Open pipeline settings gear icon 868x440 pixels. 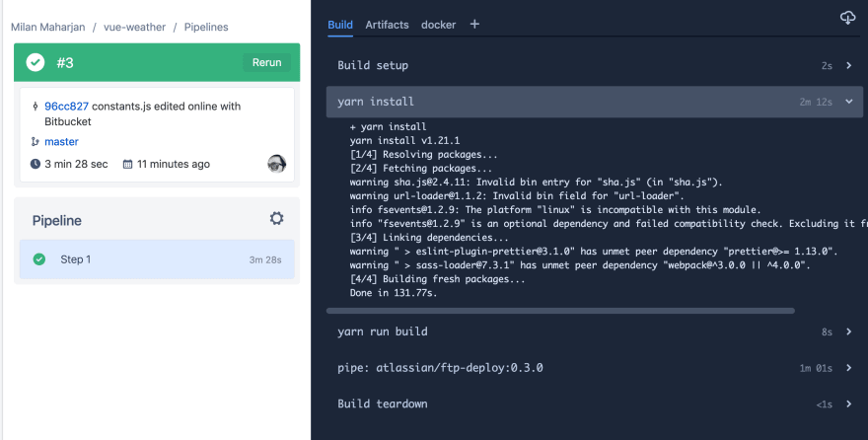(x=277, y=218)
